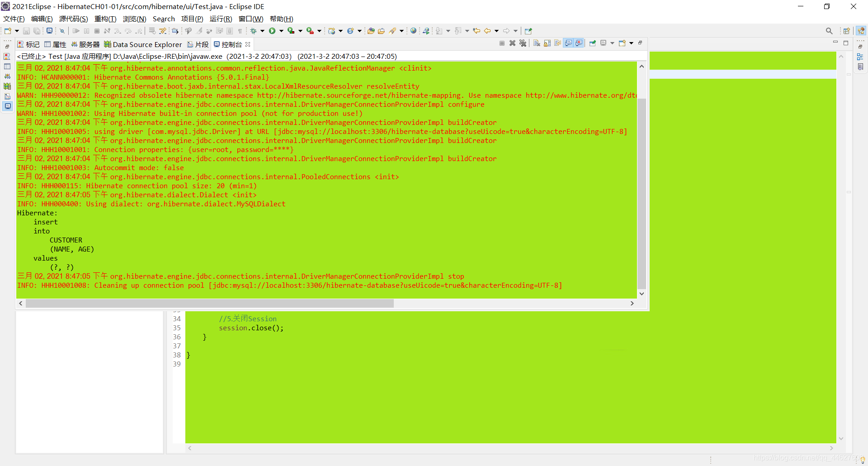Open the External Tools dropdown arrow
The height and width of the screenshot is (466, 868).
[319, 31]
